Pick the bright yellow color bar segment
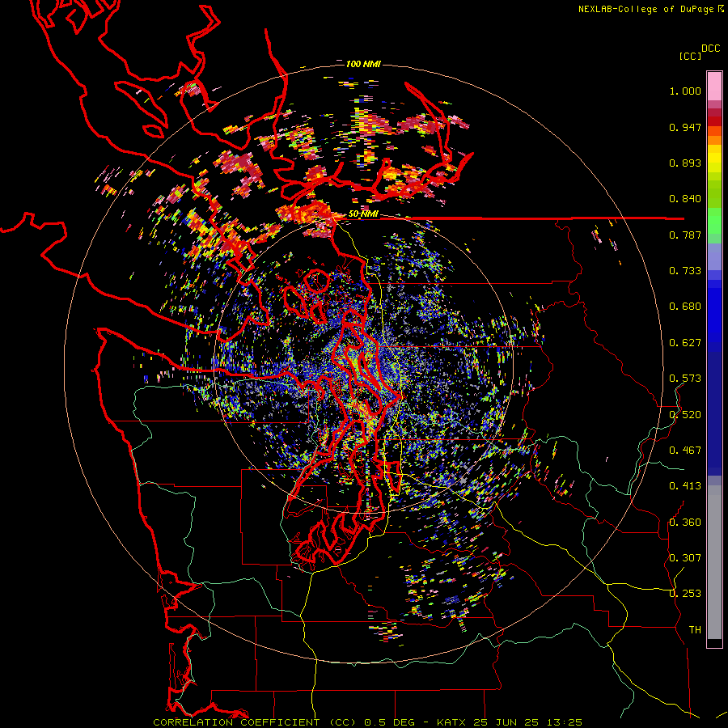The width and height of the screenshot is (728, 728). tap(714, 159)
